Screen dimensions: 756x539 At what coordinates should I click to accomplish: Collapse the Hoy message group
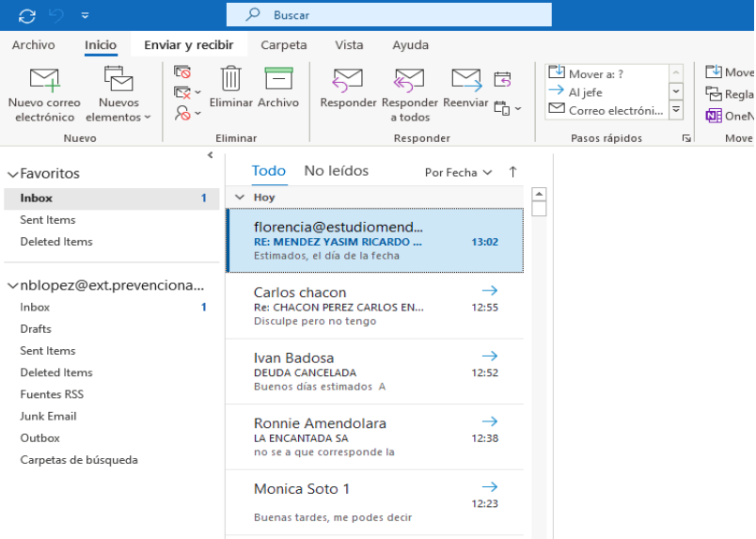tap(240, 198)
